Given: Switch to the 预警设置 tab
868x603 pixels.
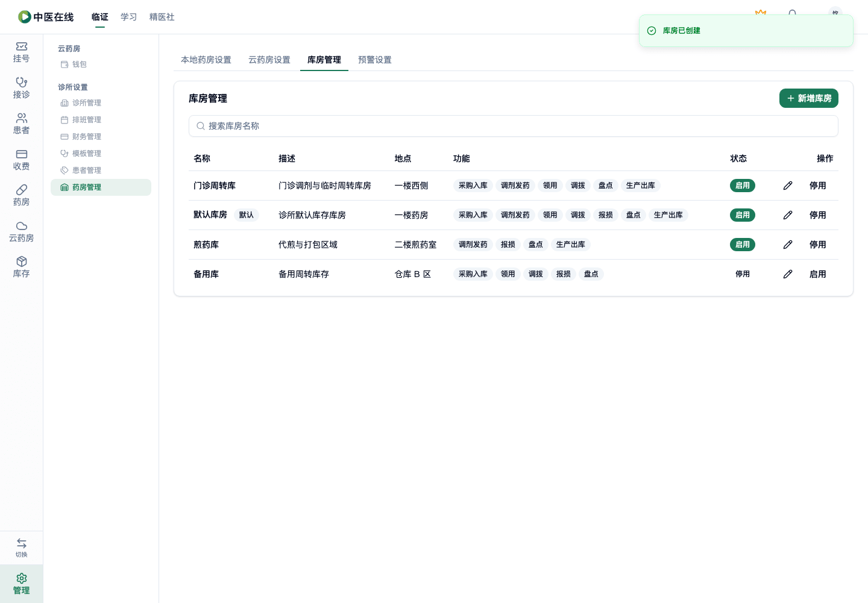Looking at the screenshot, I should [375, 60].
